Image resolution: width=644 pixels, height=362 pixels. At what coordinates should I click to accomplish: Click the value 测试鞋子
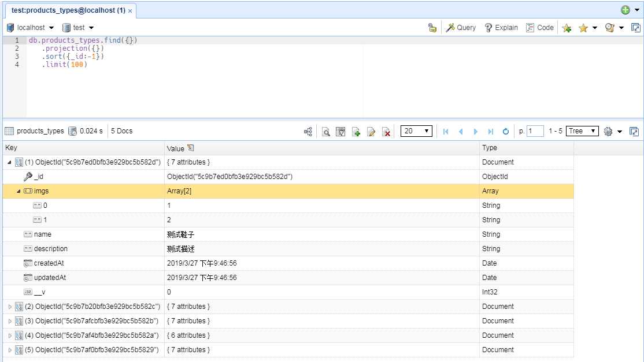coord(180,234)
